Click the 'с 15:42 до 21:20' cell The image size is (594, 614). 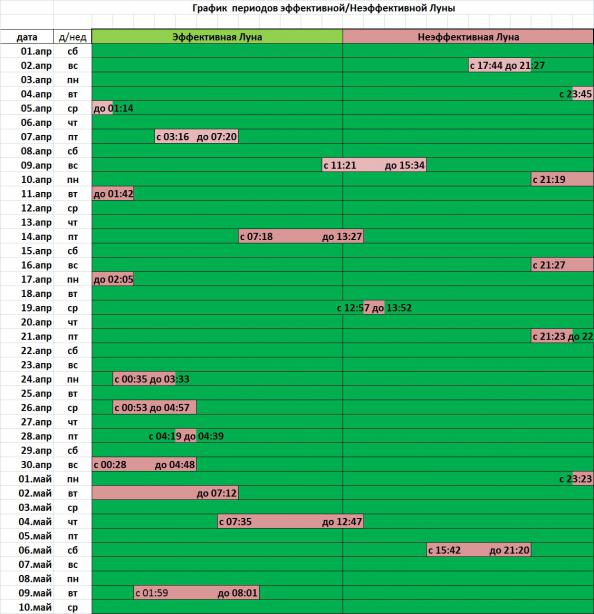pyautogui.click(x=478, y=550)
